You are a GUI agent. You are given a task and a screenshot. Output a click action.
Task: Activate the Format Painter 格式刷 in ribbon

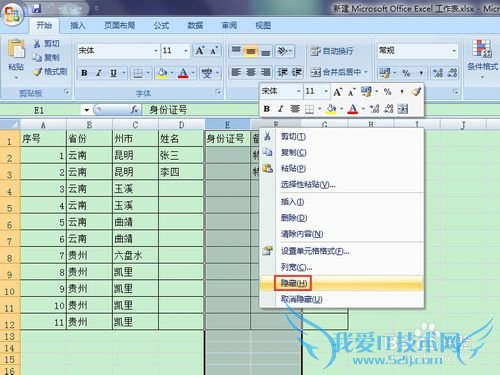[50, 72]
